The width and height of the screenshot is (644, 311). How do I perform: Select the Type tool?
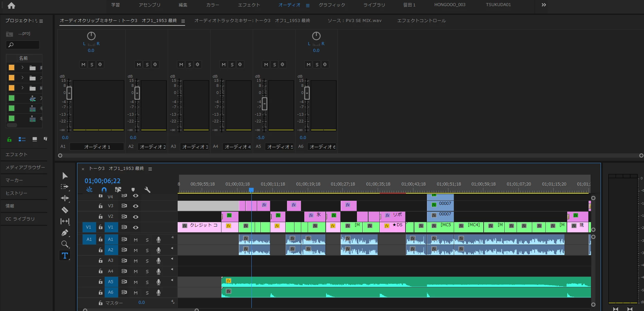click(65, 256)
